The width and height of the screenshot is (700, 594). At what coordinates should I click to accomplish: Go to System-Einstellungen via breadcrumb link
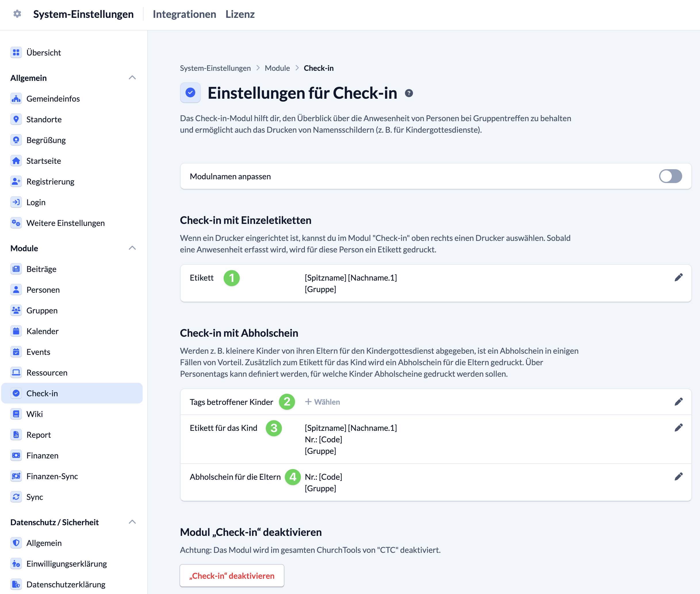tap(215, 68)
